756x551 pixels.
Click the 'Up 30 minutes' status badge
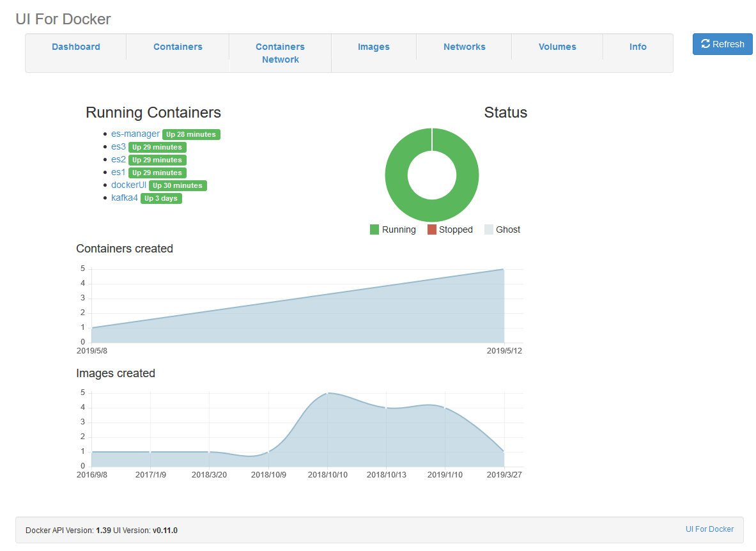pos(178,185)
